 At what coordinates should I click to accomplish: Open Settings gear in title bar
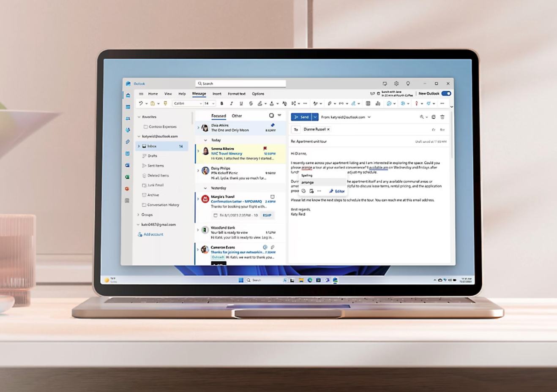[396, 84]
